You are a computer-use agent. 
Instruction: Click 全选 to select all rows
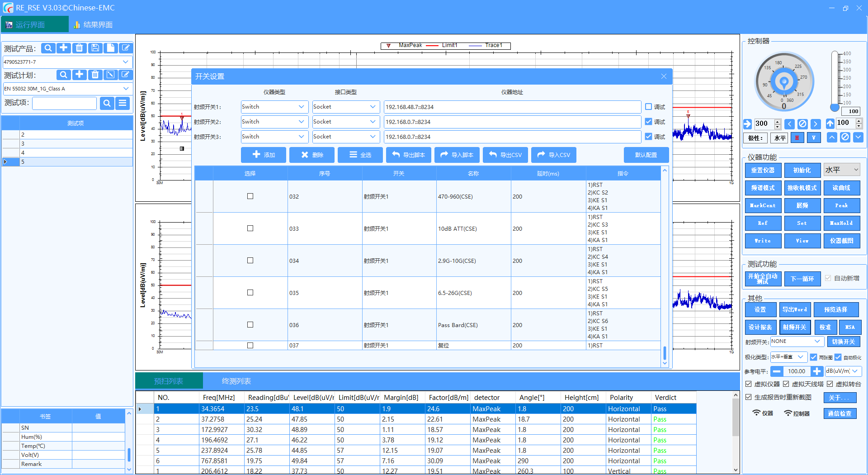pyautogui.click(x=360, y=155)
